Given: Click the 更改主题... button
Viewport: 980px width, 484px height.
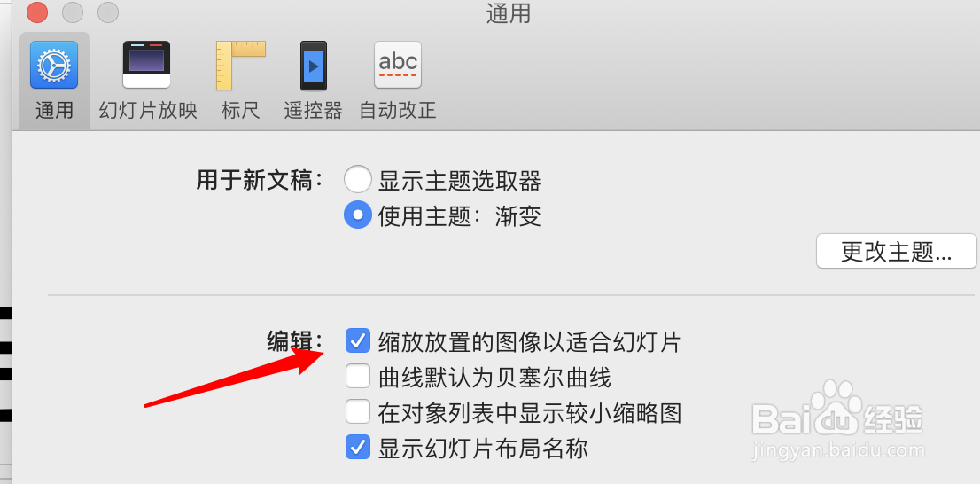Looking at the screenshot, I should [896, 252].
